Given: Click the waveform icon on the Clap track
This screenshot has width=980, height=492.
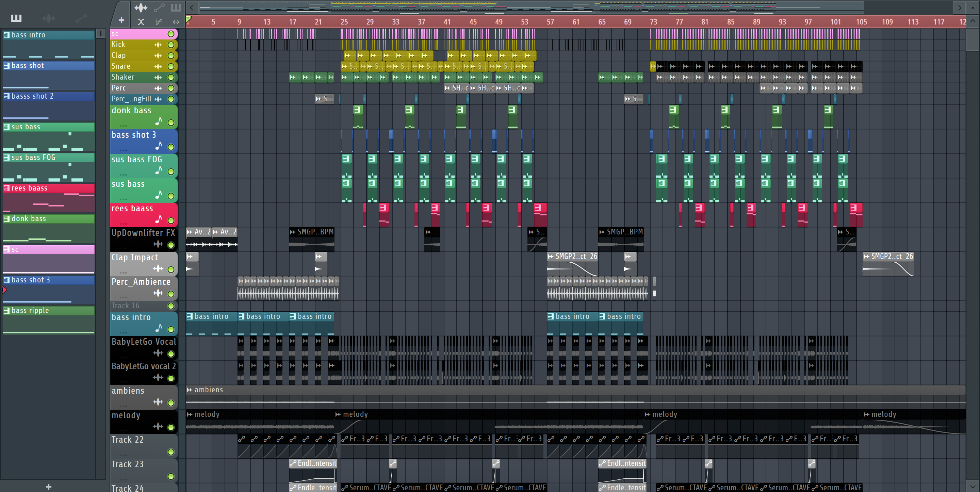Looking at the screenshot, I should click(158, 55).
